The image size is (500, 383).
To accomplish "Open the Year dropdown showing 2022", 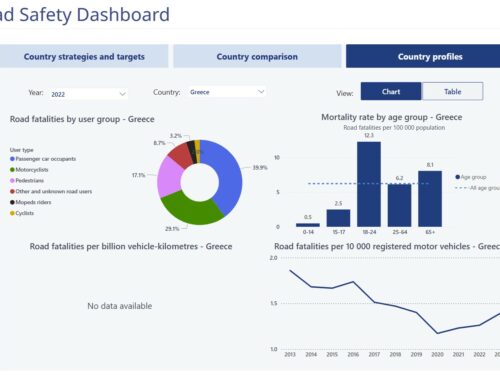I will pyautogui.click(x=88, y=94).
